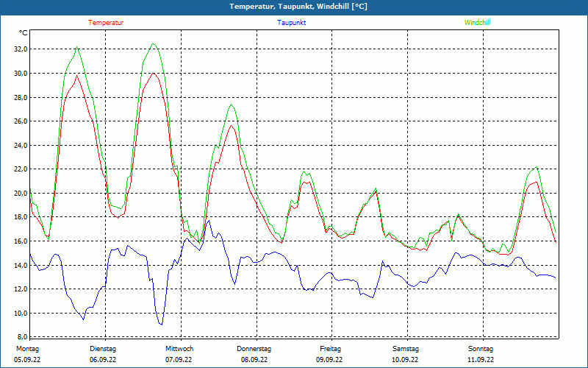Select the Dienstag day label
588x368 pixels.
pyautogui.click(x=103, y=349)
